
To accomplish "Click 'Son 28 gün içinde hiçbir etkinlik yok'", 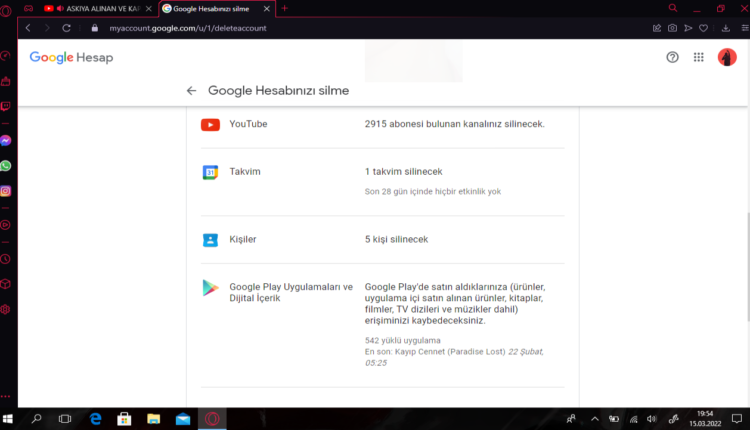I will pos(432,191).
